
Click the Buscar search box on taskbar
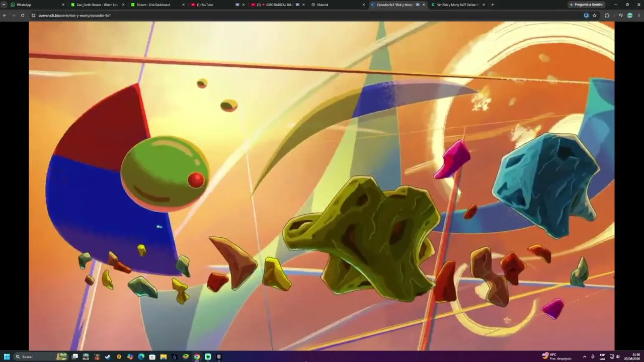[41, 356]
